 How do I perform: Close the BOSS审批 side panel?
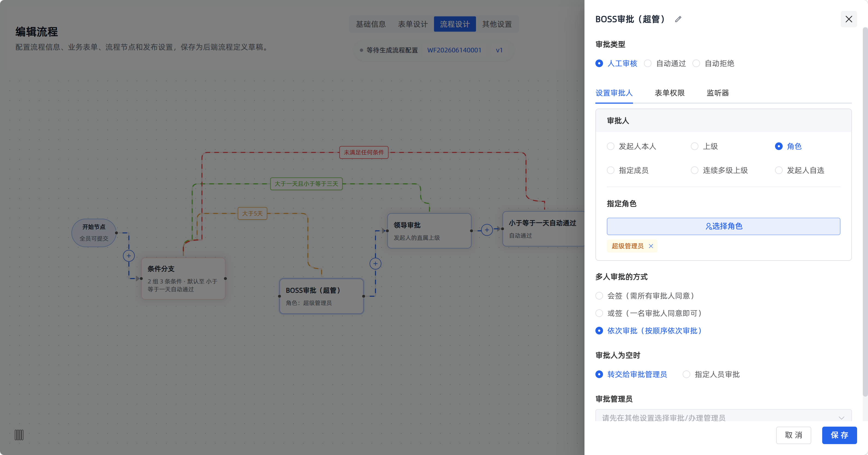coord(848,19)
